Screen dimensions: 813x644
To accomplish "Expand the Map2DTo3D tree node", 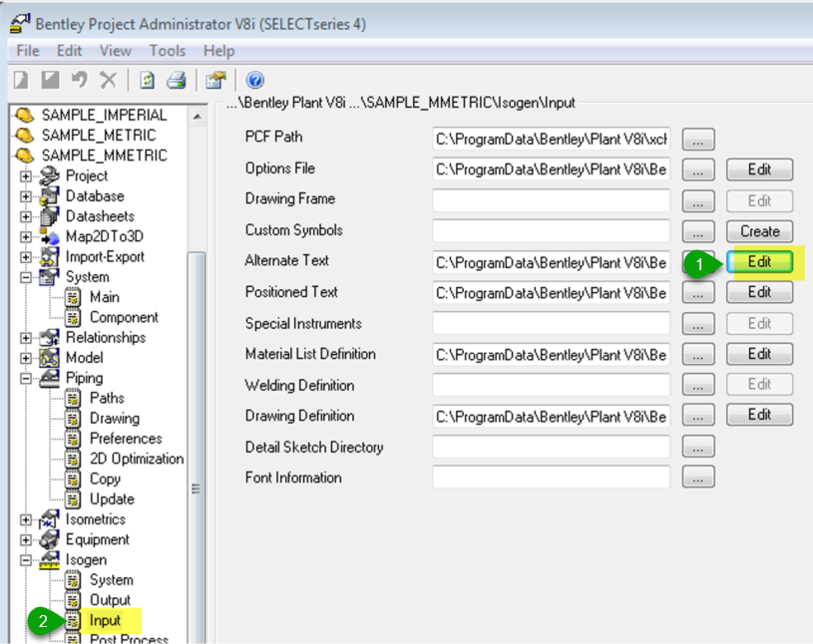I will [x=25, y=237].
